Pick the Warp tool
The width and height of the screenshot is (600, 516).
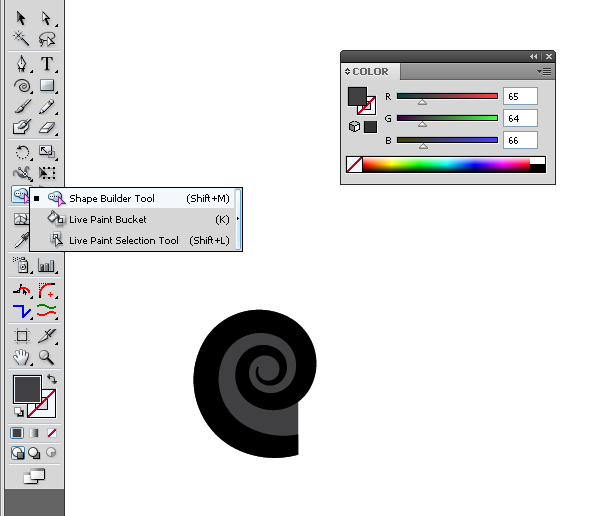coord(22,173)
